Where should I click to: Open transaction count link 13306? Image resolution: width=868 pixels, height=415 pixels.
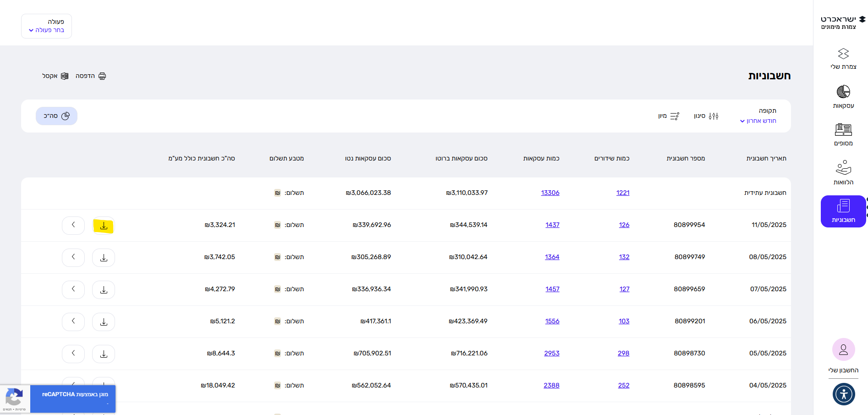point(550,193)
